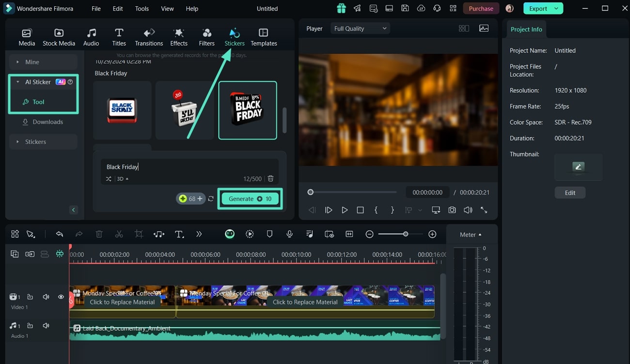Click the random prompt shuffle icon
The image size is (630, 364).
tap(109, 179)
